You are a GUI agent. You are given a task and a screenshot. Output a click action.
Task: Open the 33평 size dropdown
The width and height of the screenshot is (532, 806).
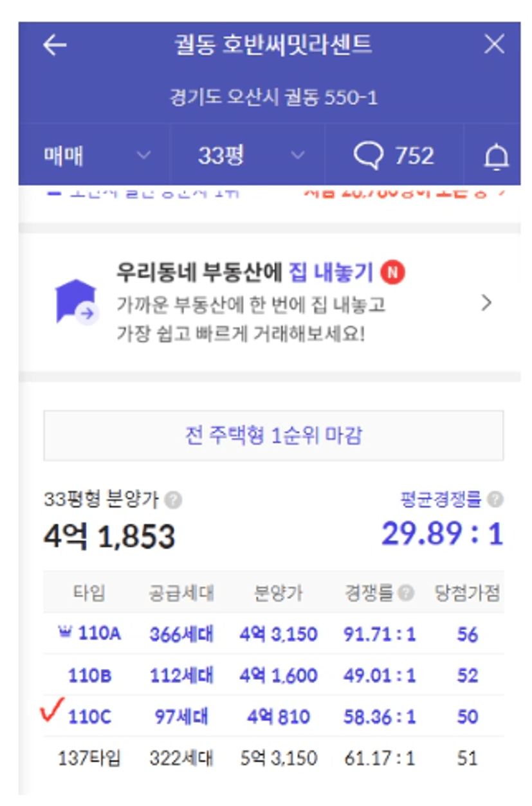248,156
